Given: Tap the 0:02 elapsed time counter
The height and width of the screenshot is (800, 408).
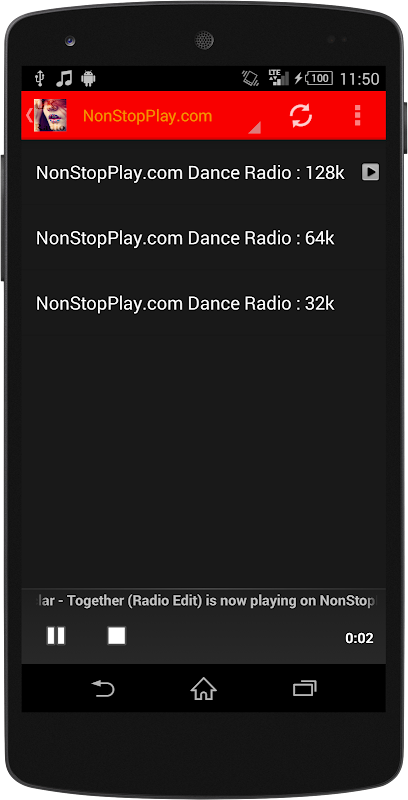Looking at the screenshot, I should pyautogui.click(x=359, y=638).
